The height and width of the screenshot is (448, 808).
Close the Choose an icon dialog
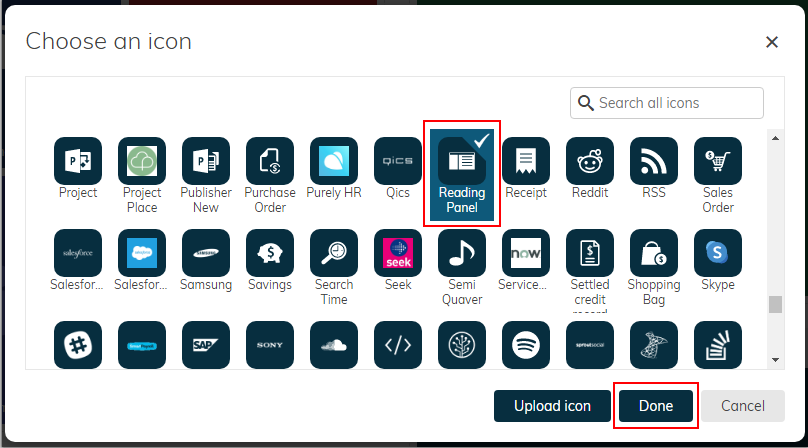[771, 42]
